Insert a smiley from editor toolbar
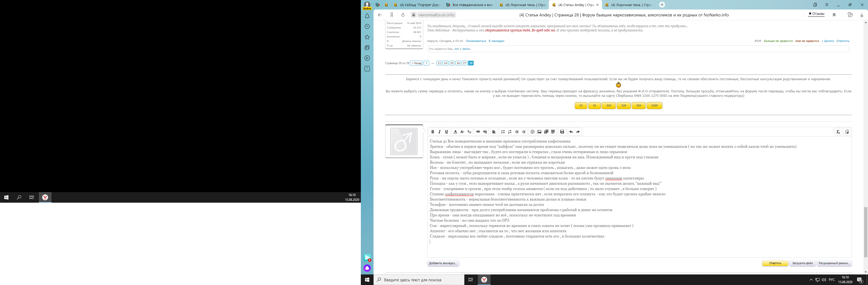Image resolution: width=868 pixels, height=285 pixels. pyautogui.click(x=532, y=132)
